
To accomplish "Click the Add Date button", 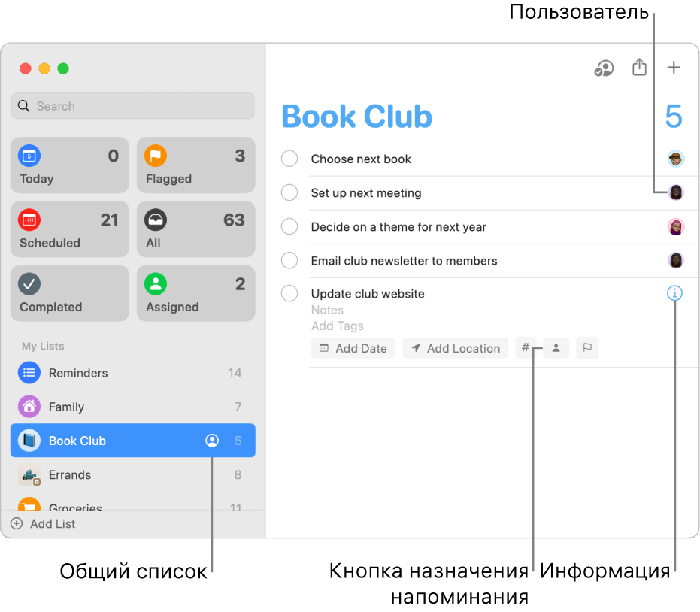I will 353,348.
